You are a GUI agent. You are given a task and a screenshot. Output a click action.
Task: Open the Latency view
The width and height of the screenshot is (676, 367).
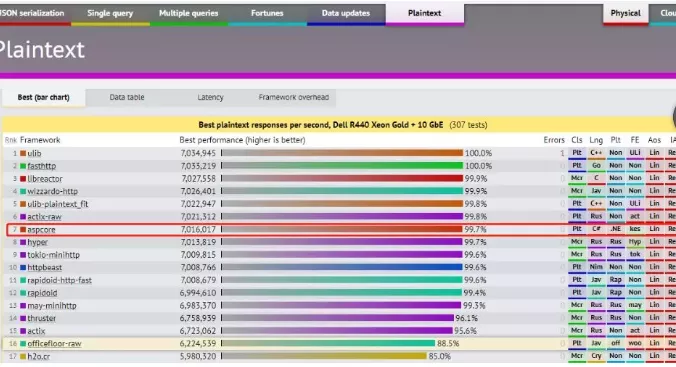point(210,97)
